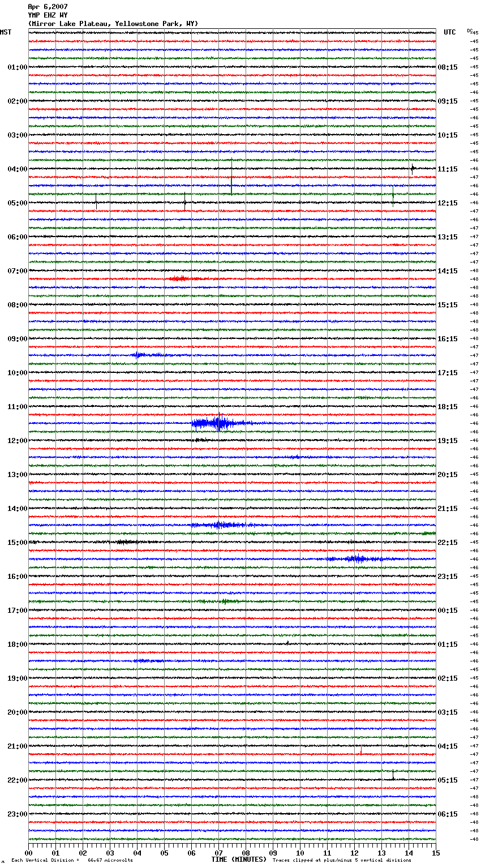Screen dimensions: 481x868
Task: Click UTC time label '06:15'
Action: pos(448,814)
